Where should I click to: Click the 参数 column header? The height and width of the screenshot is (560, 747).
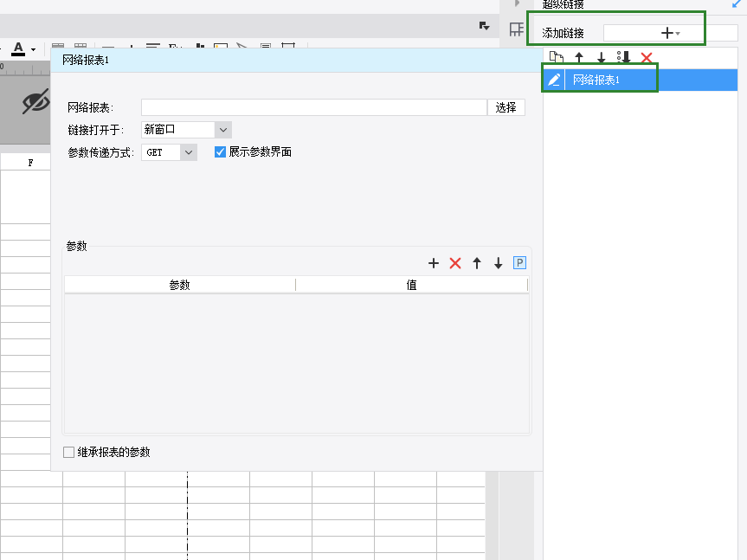coord(179,285)
